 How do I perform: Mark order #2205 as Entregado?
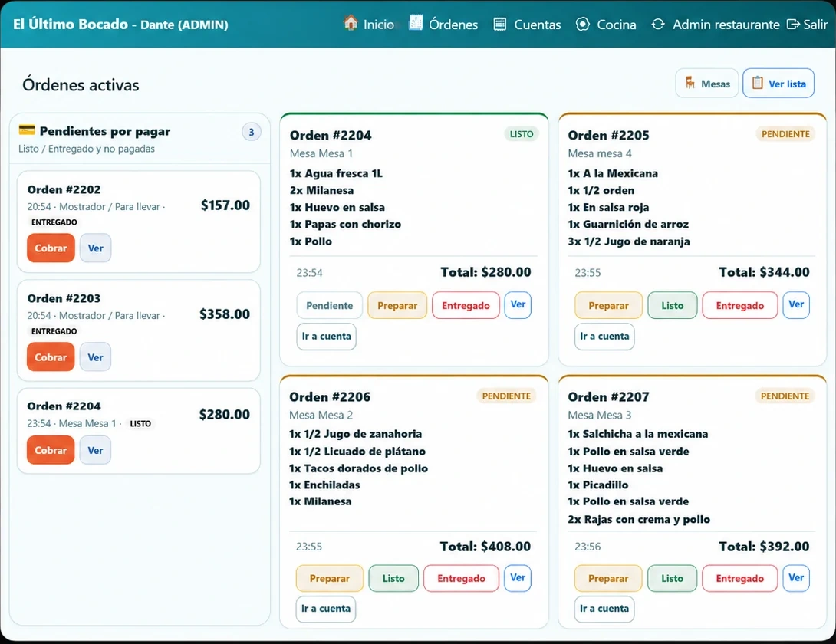coord(739,305)
